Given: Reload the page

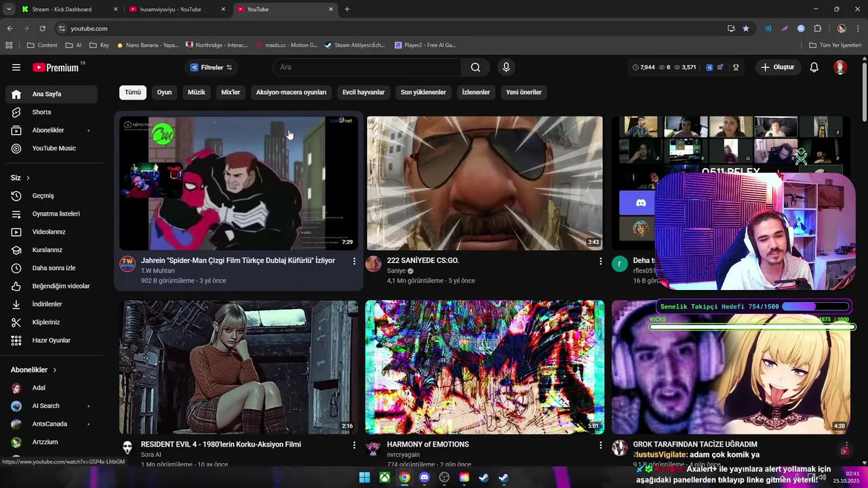Looking at the screenshot, I should pos(42,28).
